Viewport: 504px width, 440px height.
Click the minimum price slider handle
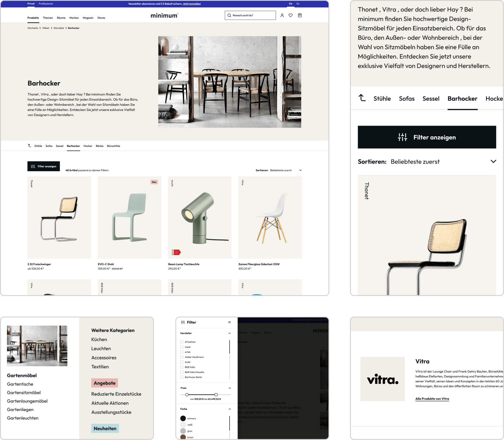pyautogui.click(x=187, y=395)
